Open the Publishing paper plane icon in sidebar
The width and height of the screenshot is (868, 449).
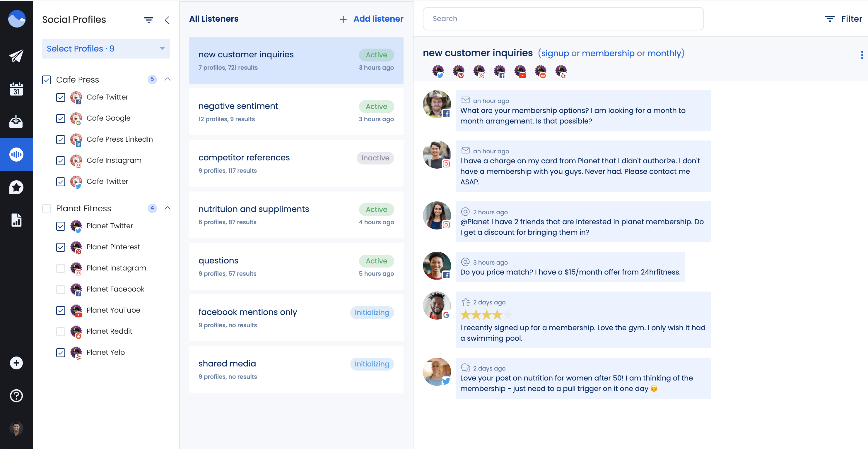[16, 56]
